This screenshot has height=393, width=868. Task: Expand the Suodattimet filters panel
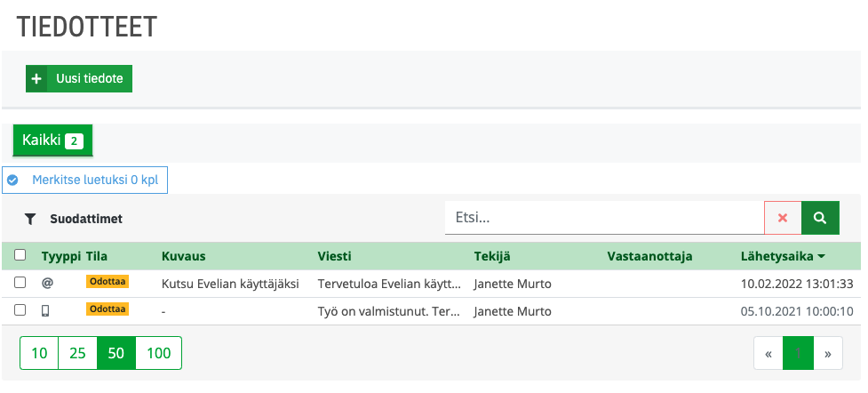85,218
